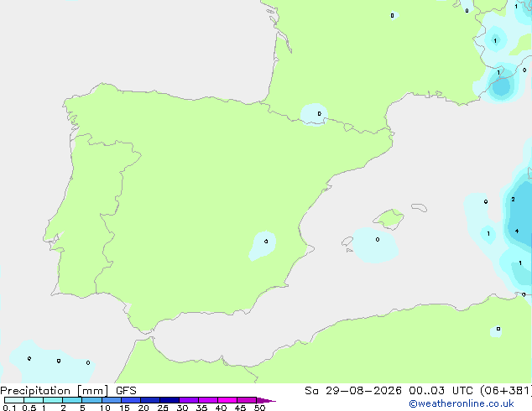Click the '(06+381)' forecast offset text
This screenshot has width=532, height=411.
click(506, 391)
